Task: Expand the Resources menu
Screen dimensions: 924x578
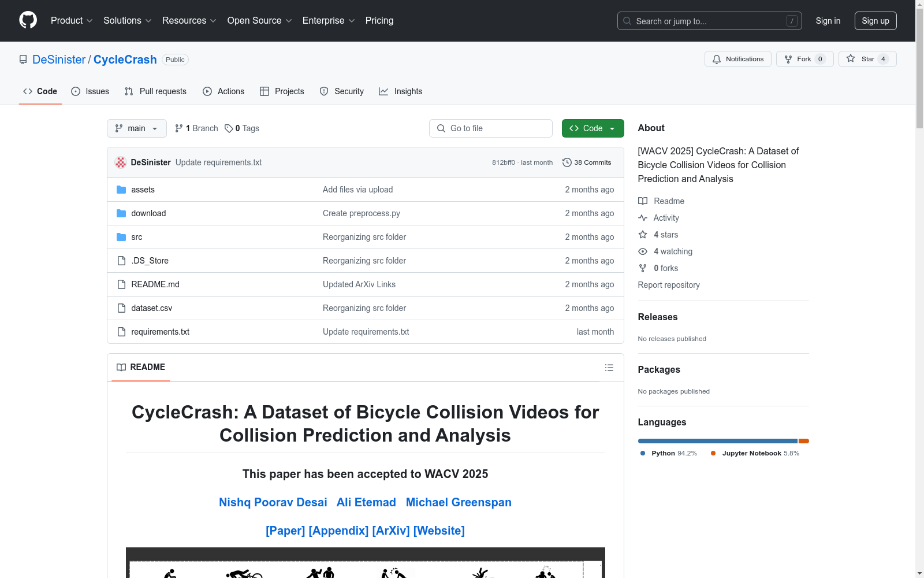Action: pos(189,21)
